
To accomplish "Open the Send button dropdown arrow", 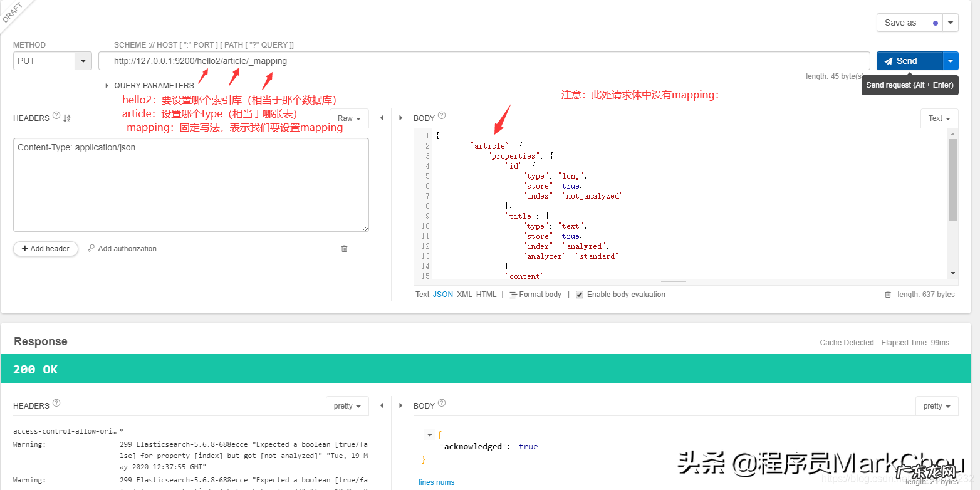I will tap(951, 61).
